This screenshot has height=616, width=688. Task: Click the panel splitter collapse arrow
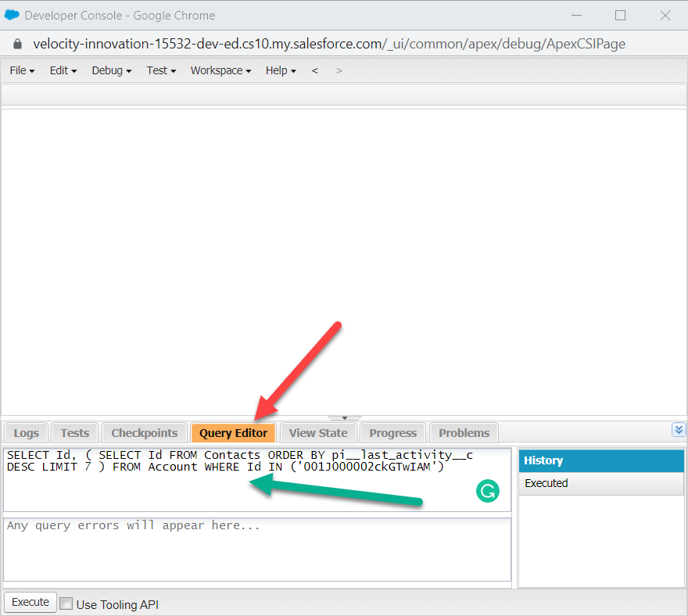click(x=345, y=418)
